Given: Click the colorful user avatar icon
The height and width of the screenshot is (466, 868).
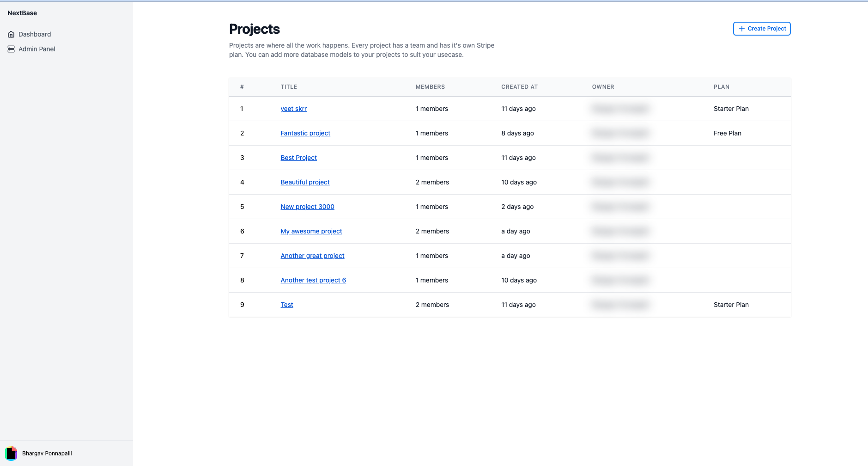Looking at the screenshot, I should point(11,453).
